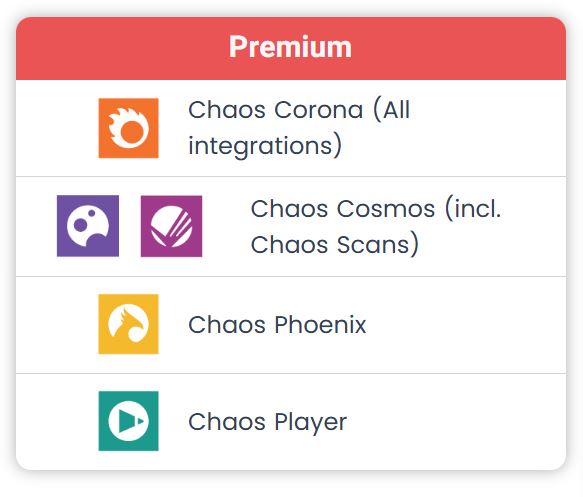Open the magenta Chaos Scans icon
583x497 pixels.
[171, 226]
